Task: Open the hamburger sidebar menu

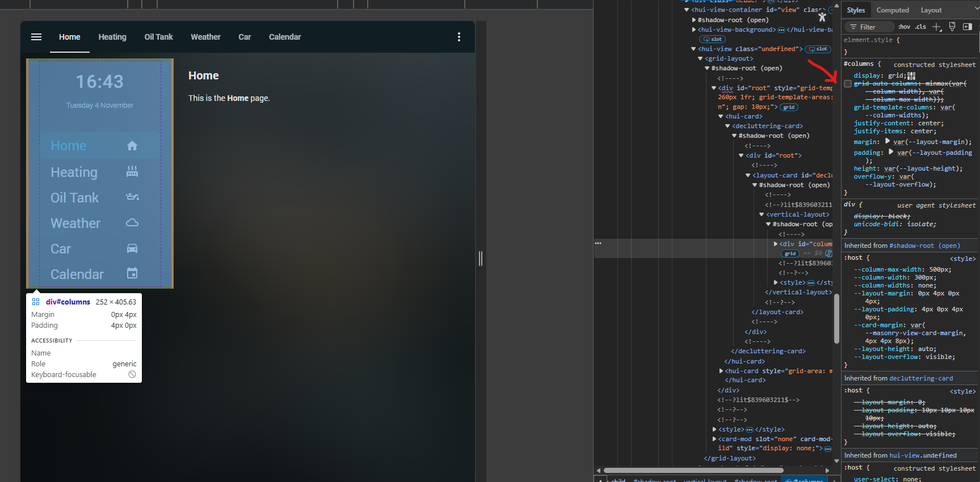Action: click(36, 37)
